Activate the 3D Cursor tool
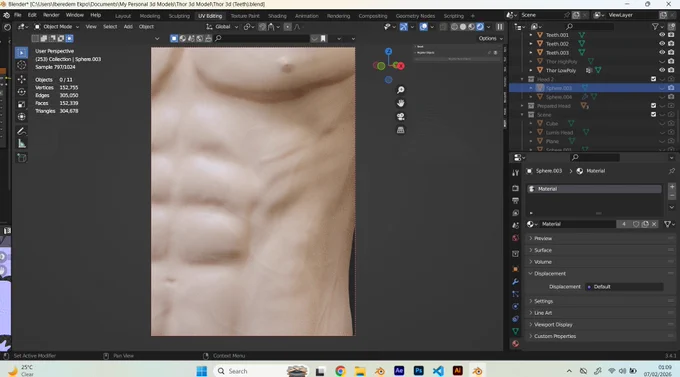The height and width of the screenshot is (377, 680). [21, 65]
